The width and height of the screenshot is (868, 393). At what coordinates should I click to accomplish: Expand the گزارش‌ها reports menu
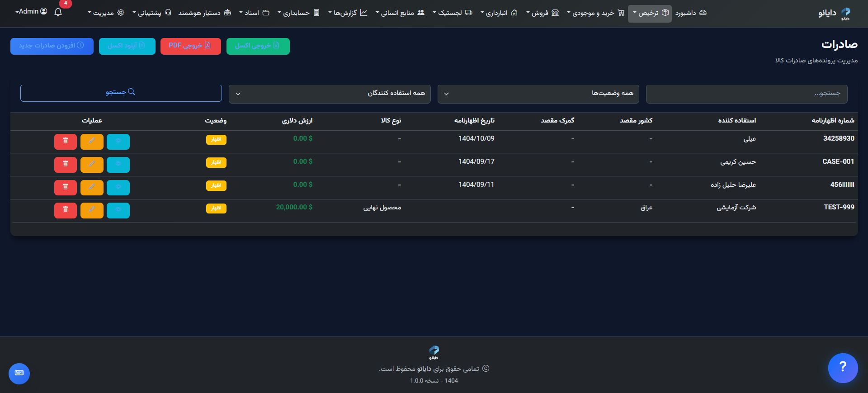coord(348,13)
